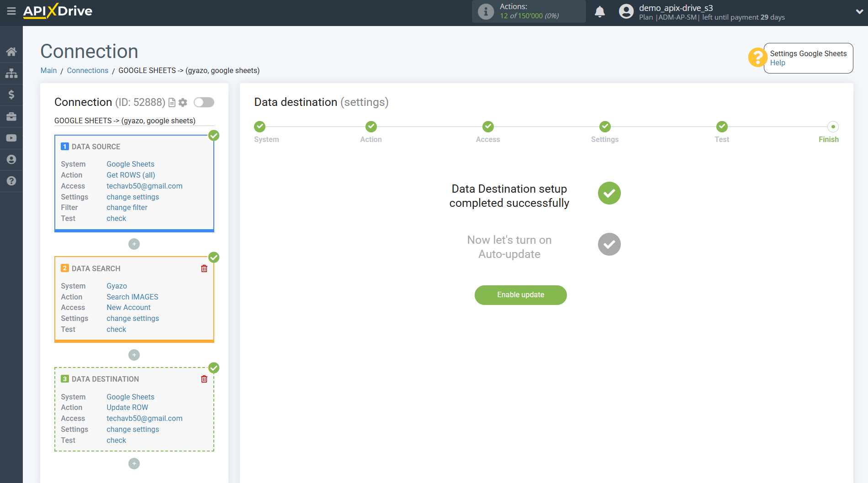Open connection settings with the gear icon
This screenshot has height=483, width=868.
[183, 102]
